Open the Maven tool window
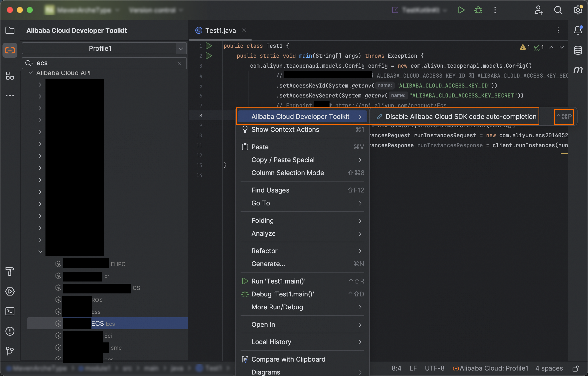The height and width of the screenshot is (376, 588). point(578,70)
